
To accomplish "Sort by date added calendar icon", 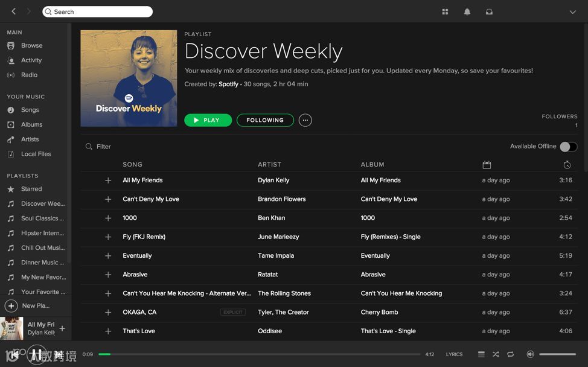I will click(x=487, y=165).
